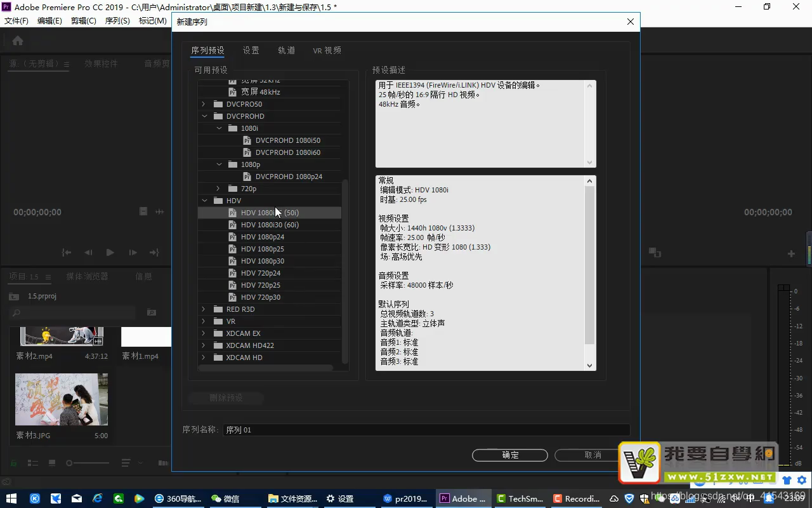Click the 序列名称 input field

[x=426, y=430]
